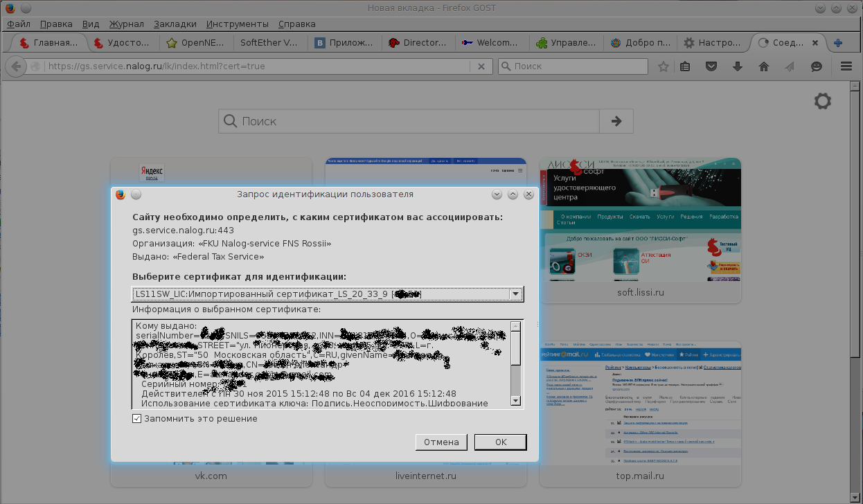
Task: Switch to the 'Главная...' tab
Action: [48, 43]
